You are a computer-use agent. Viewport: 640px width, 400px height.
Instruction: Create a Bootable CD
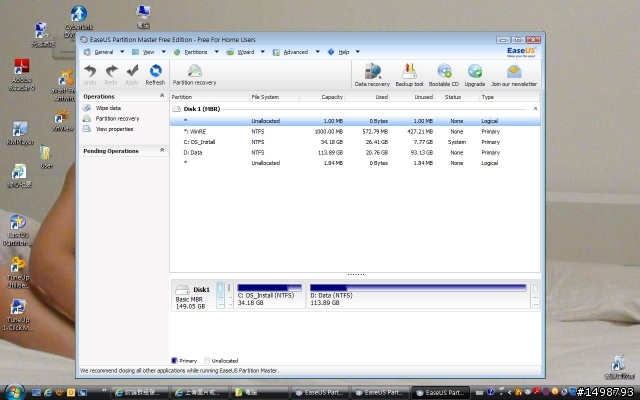point(444,75)
